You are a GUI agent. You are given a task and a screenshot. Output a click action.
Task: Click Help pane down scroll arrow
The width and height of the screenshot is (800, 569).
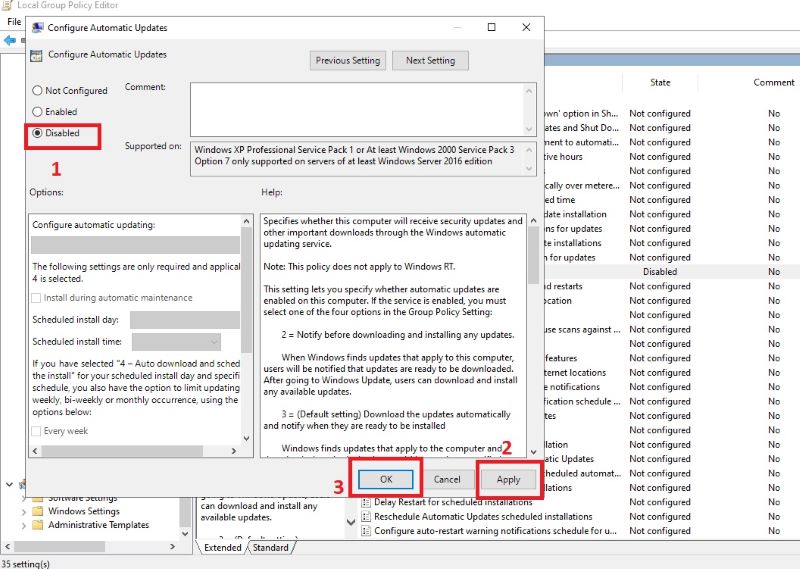534,452
